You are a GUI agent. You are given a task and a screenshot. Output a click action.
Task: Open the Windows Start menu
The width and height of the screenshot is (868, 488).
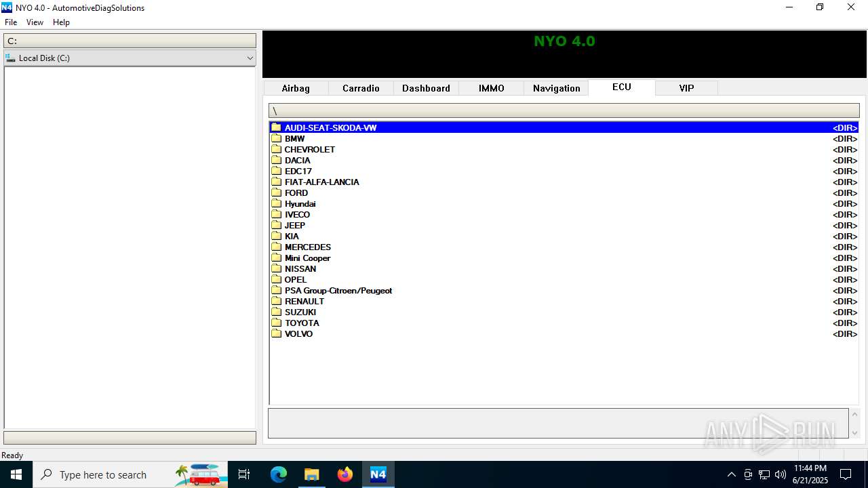[x=16, y=474]
